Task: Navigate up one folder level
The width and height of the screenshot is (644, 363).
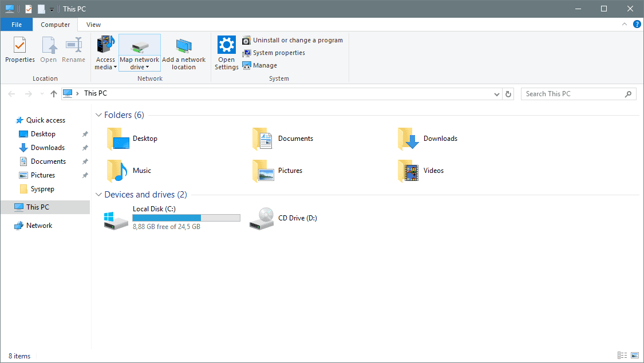Action: point(54,93)
